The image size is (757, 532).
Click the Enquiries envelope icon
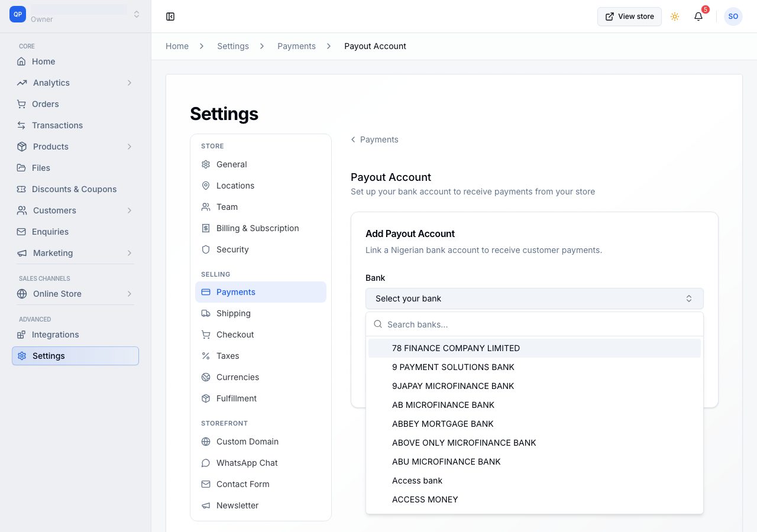21,232
